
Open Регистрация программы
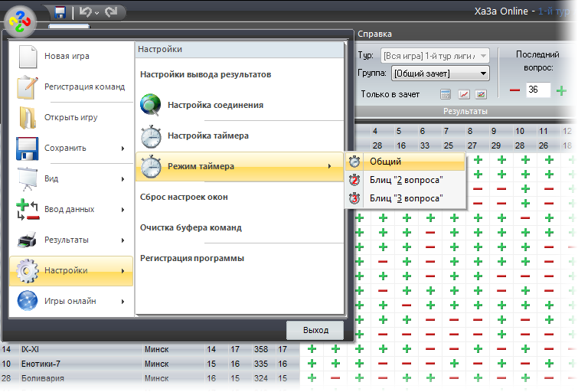pos(240,258)
